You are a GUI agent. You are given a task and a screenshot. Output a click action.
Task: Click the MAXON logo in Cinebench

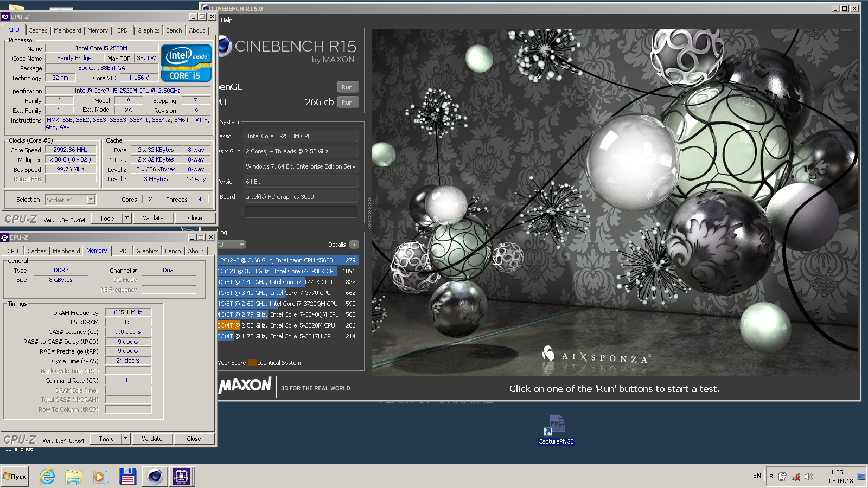[x=245, y=385]
